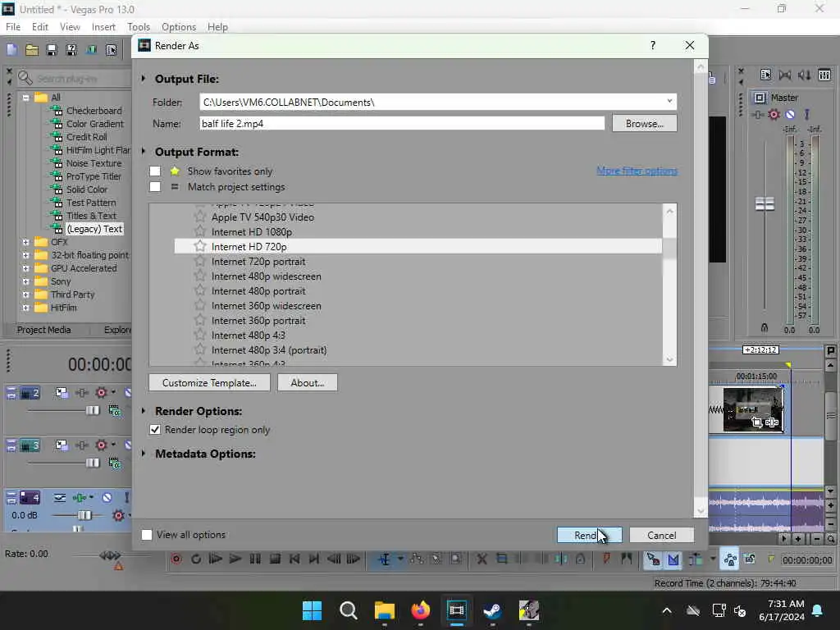Collapse the Output File section
The height and width of the screenshot is (630, 840).
coord(143,79)
